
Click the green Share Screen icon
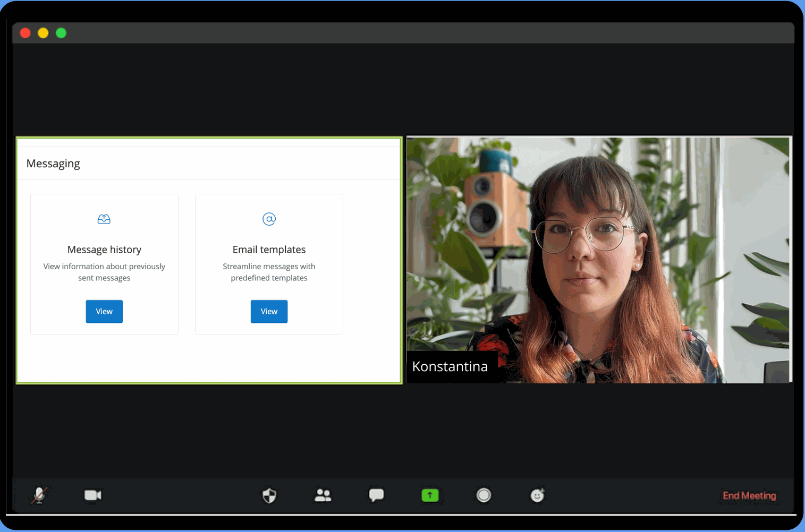pyautogui.click(x=430, y=495)
